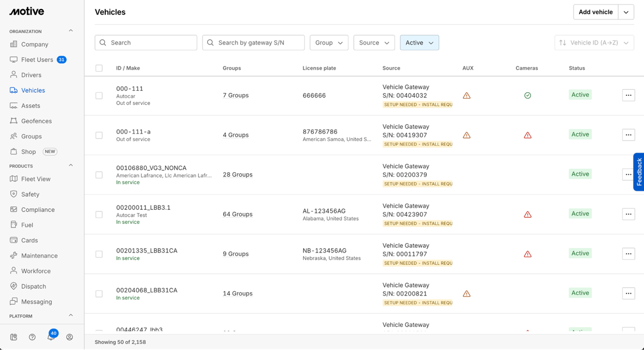Click the Safety shield icon
Image resolution: width=644 pixels, height=350 pixels.
14,194
